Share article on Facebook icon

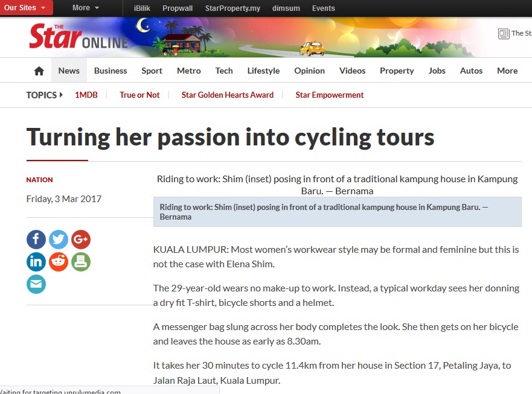[x=36, y=240]
